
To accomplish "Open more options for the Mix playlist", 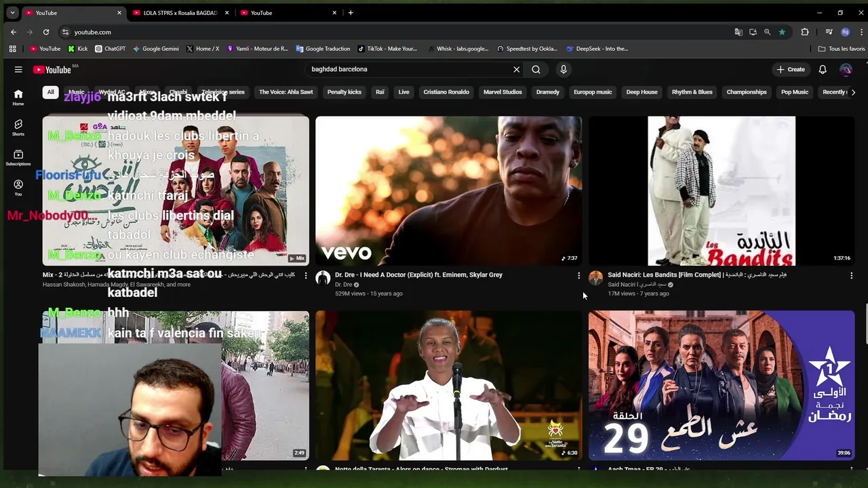I will coord(306,276).
